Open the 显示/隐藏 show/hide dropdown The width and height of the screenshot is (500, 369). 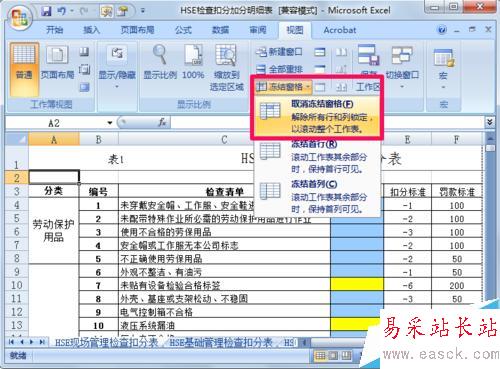click(117, 68)
